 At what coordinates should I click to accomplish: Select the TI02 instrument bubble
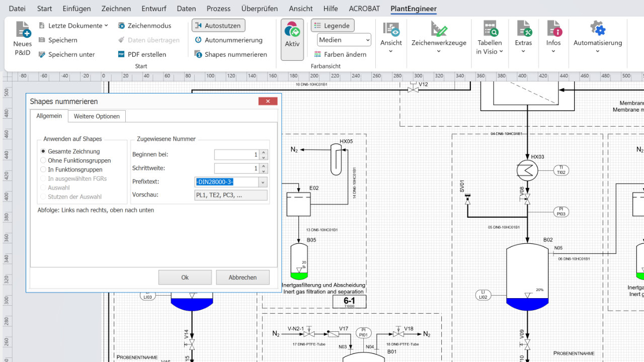pos(561,170)
